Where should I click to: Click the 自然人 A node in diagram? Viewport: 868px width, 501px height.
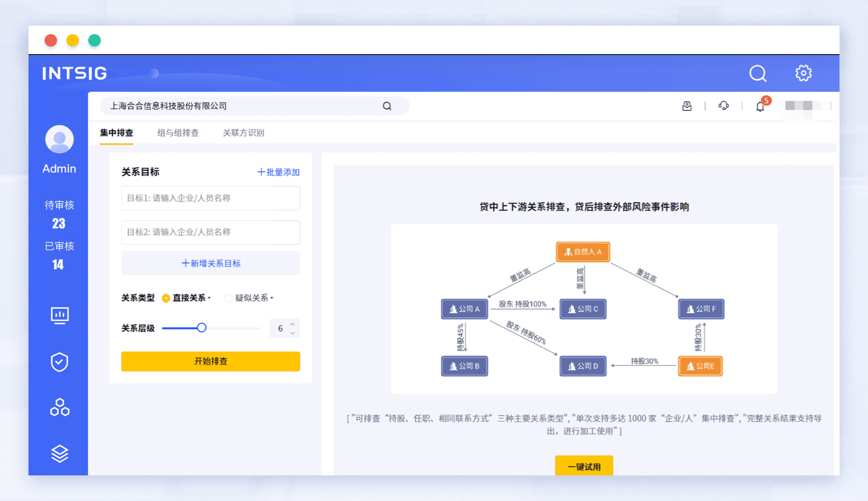583,252
